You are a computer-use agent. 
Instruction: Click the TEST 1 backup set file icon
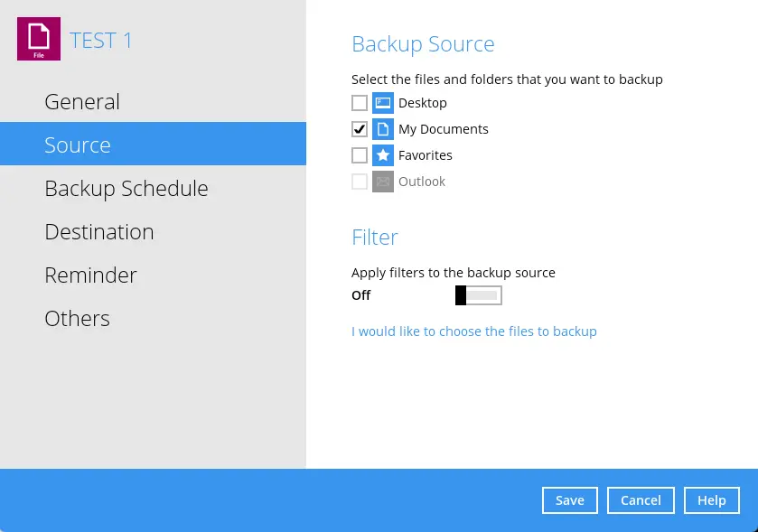(38, 40)
